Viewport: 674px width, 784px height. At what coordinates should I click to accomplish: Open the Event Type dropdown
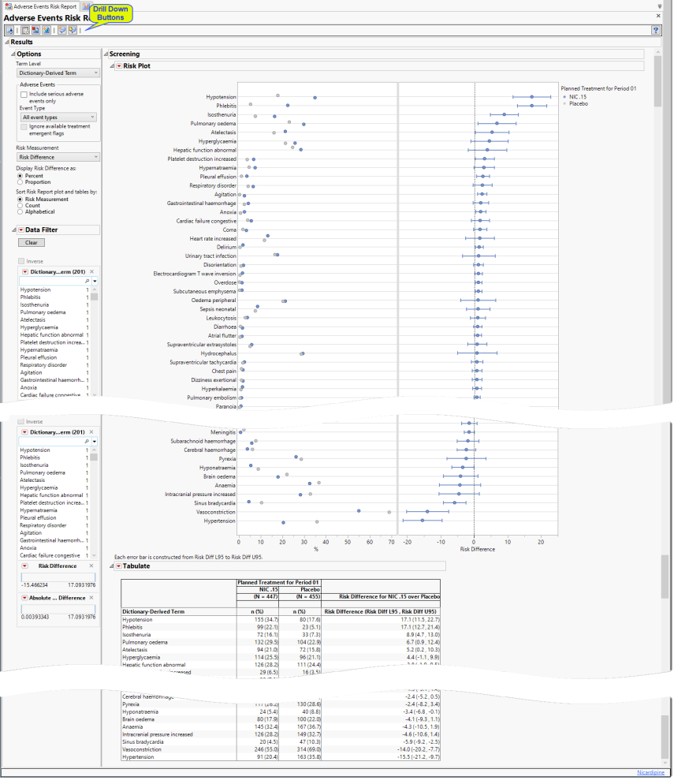pyautogui.click(x=58, y=118)
